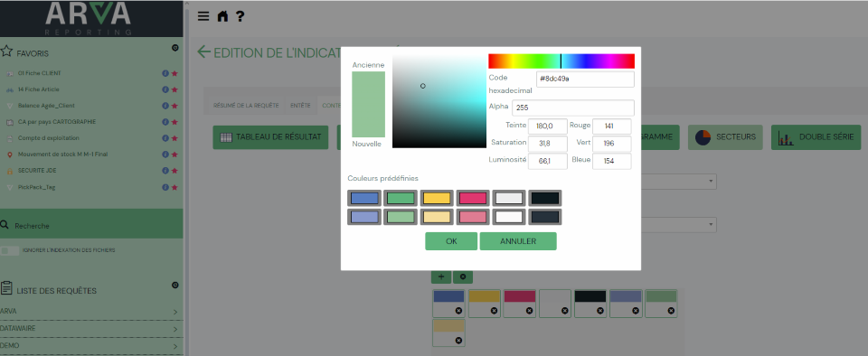Open the hamburger menu icon
Viewport: 868px width, 356px height.
pos(203,16)
